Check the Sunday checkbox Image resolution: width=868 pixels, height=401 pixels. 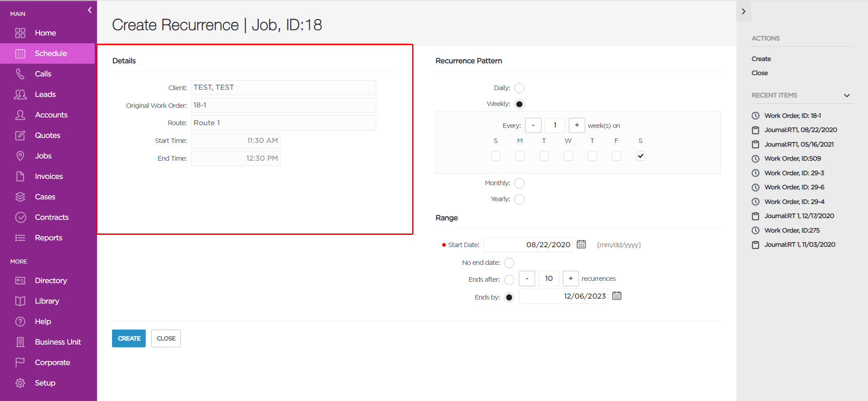(x=496, y=156)
